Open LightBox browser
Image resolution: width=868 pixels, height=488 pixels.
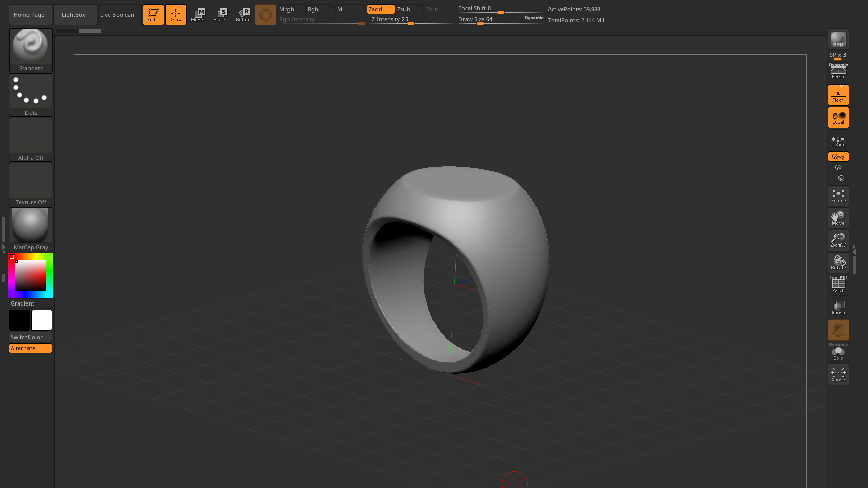(x=75, y=15)
